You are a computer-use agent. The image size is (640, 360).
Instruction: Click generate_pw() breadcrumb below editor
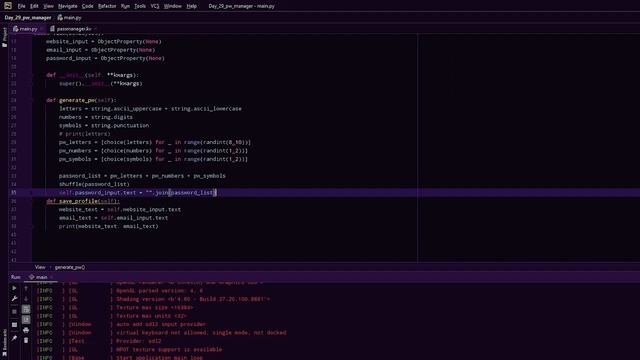(x=70, y=267)
